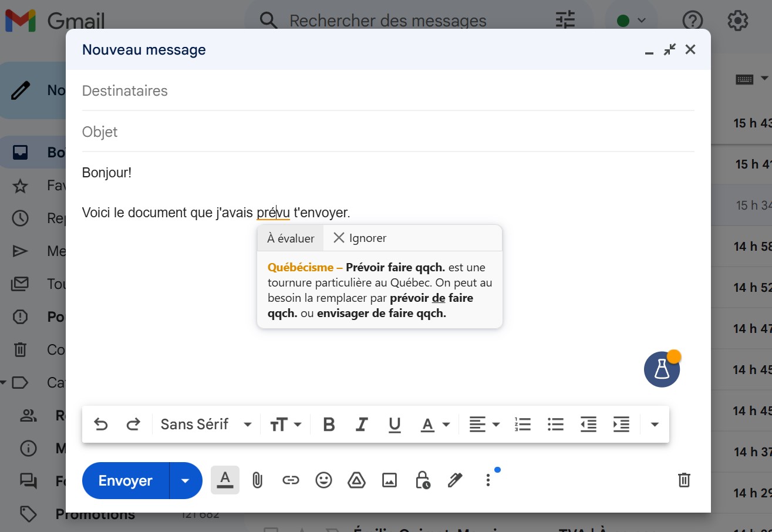Viewport: 772px width, 532px height.
Task: Click the Rechercher des messages search box
Action: coord(387,21)
